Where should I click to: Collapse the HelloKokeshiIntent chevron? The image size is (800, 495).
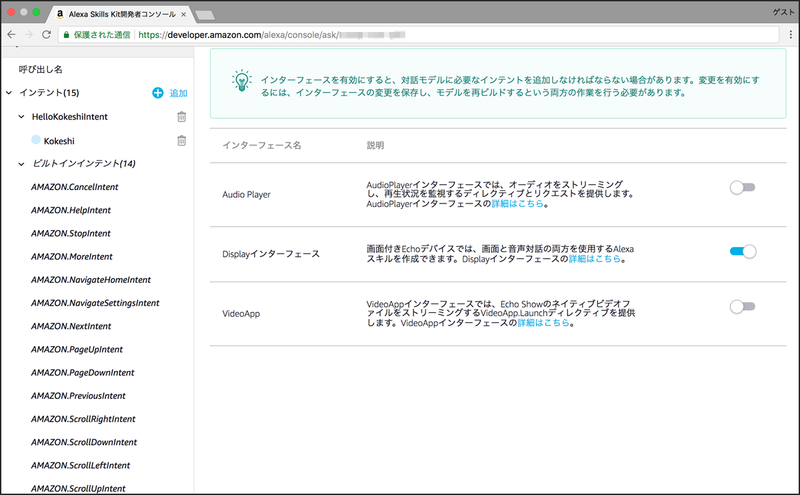[21, 117]
